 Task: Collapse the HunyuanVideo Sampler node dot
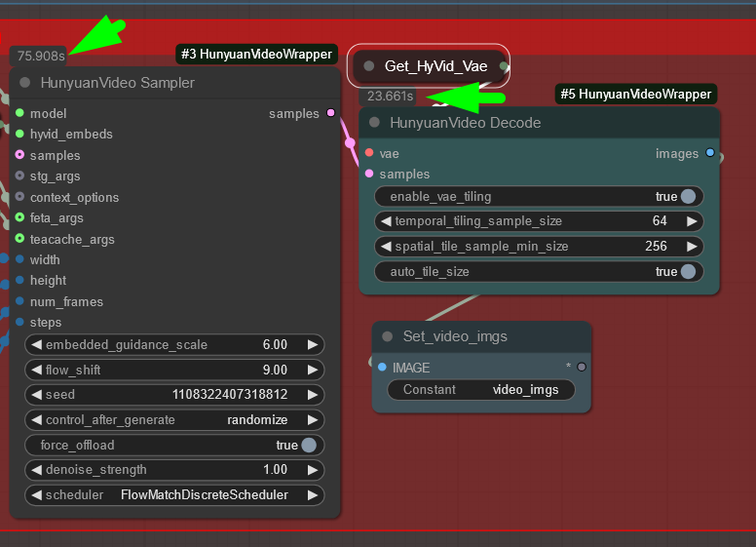[24, 83]
